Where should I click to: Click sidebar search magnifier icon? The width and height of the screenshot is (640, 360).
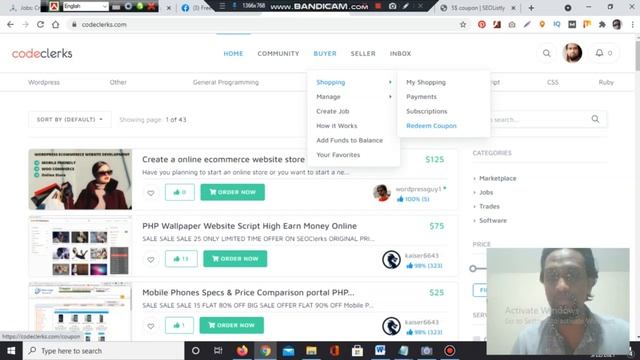(596, 119)
